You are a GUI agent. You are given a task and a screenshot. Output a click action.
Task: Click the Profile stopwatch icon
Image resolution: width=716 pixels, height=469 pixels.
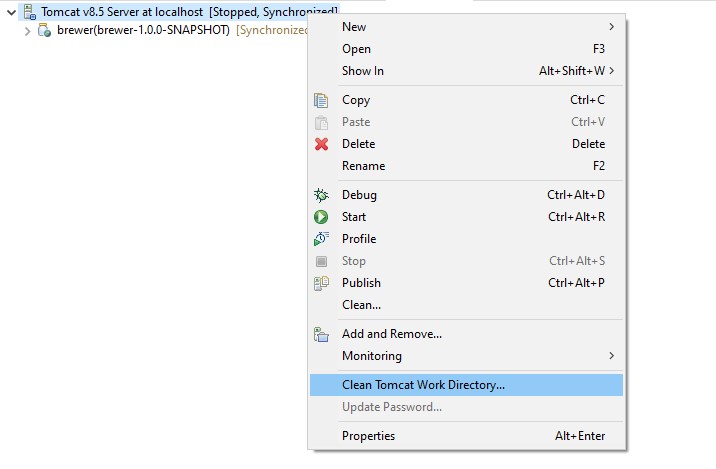point(321,239)
